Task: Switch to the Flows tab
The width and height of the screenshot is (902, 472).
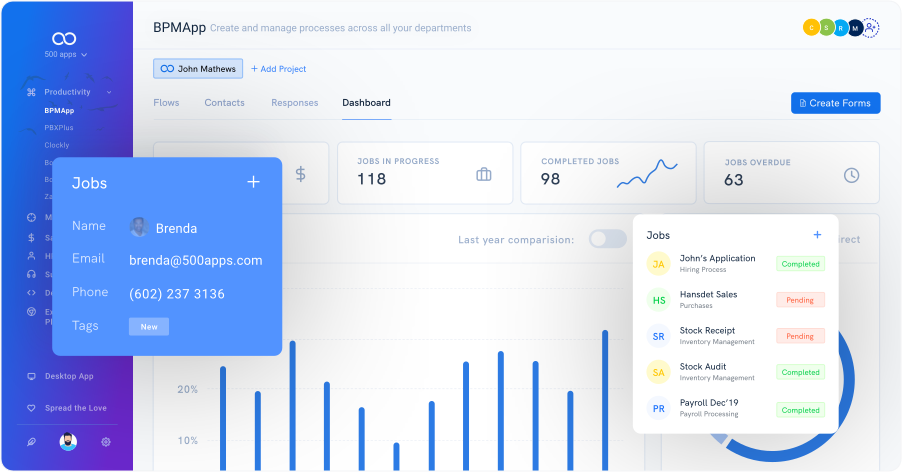Action: [x=166, y=102]
